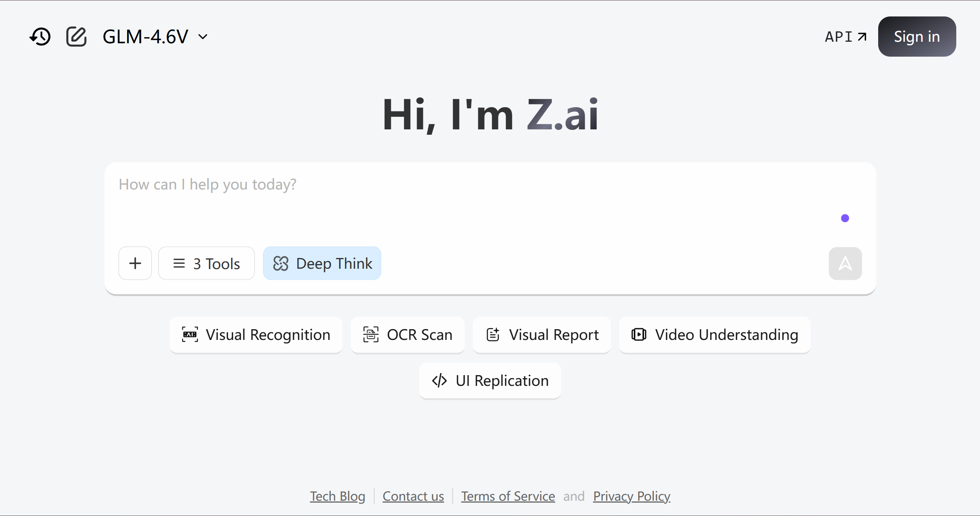Image resolution: width=980 pixels, height=516 pixels.
Task: Select the Visual Report suggestion
Action: (x=542, y=335)
